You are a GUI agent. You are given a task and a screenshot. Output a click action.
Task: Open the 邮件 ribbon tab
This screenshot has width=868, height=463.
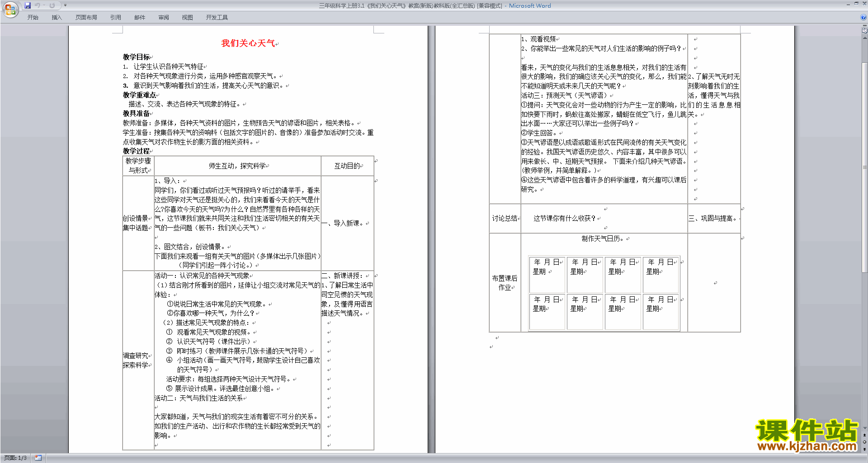(140, 18)
